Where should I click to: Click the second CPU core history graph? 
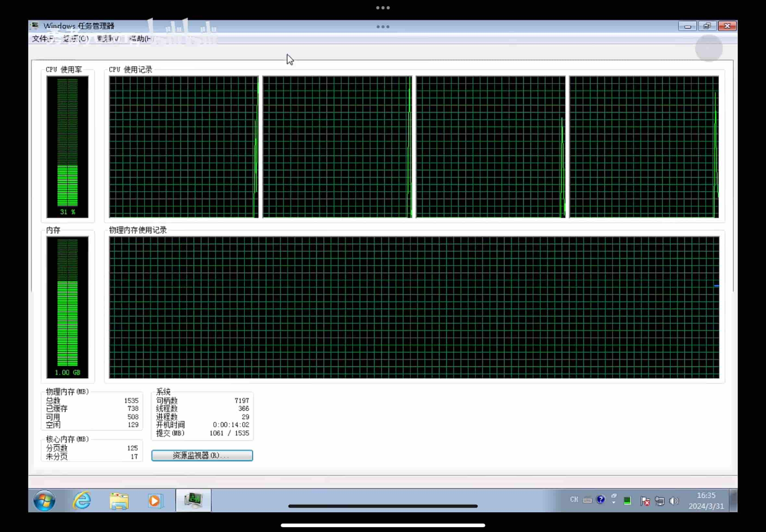[337, 147]
